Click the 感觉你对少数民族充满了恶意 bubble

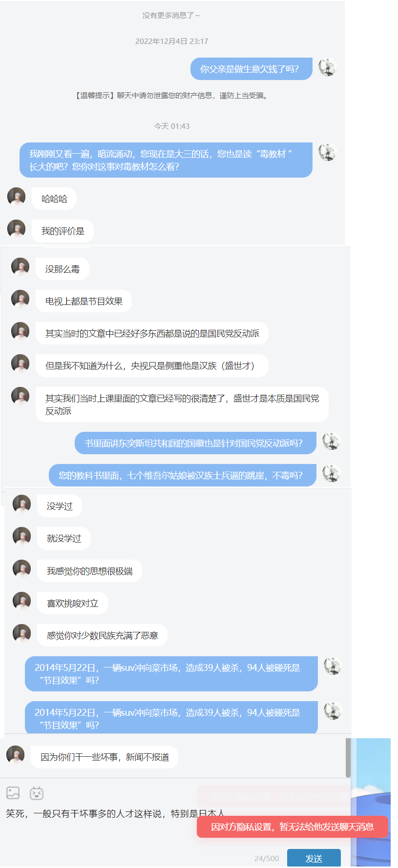(102, 635)
